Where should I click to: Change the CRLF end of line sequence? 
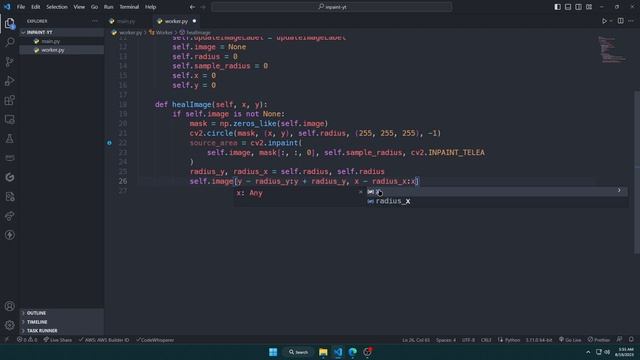[x=486, y=340]
